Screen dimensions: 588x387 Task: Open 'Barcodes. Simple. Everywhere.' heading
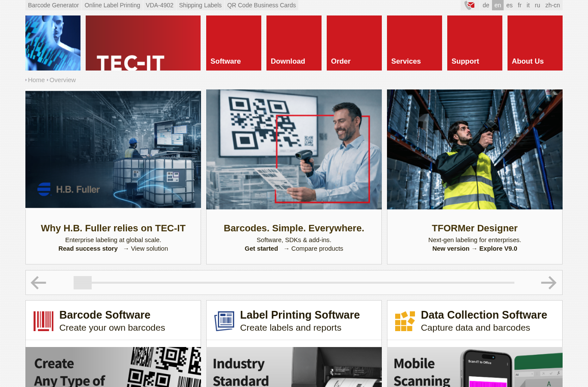click(294, 228)
